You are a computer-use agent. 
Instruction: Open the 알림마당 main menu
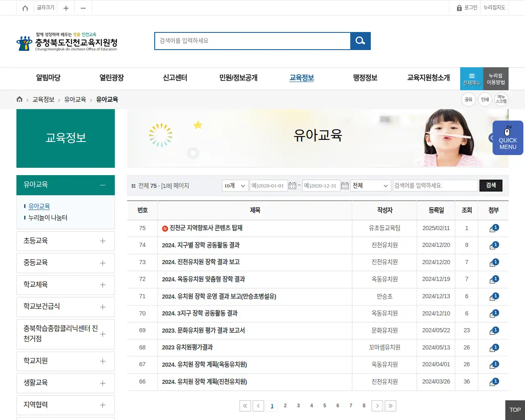(48, 78)
